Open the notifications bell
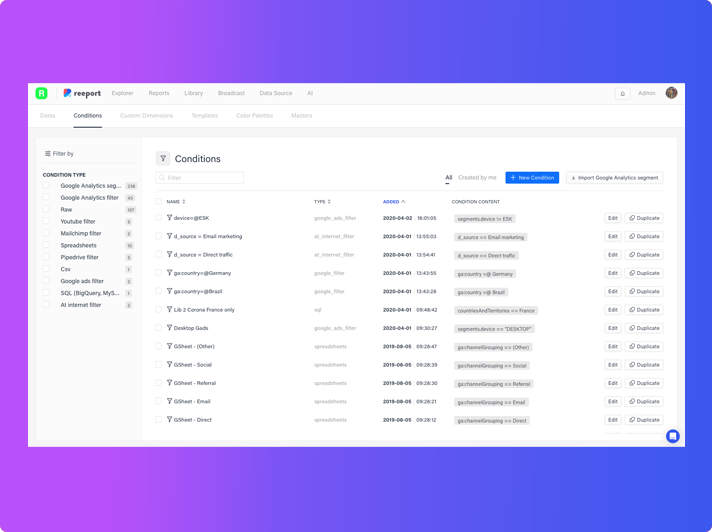The height and width of the screenshot is (532, 712). point(622,93)
